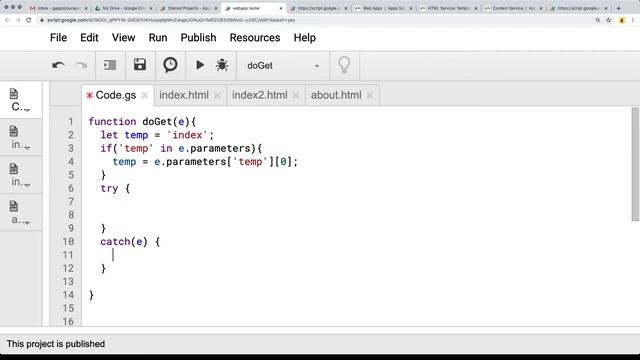The image size is (640, 360).
Task: Expand the dropdown arrow for sidebar file C..
Action: (x=27, y=110)
